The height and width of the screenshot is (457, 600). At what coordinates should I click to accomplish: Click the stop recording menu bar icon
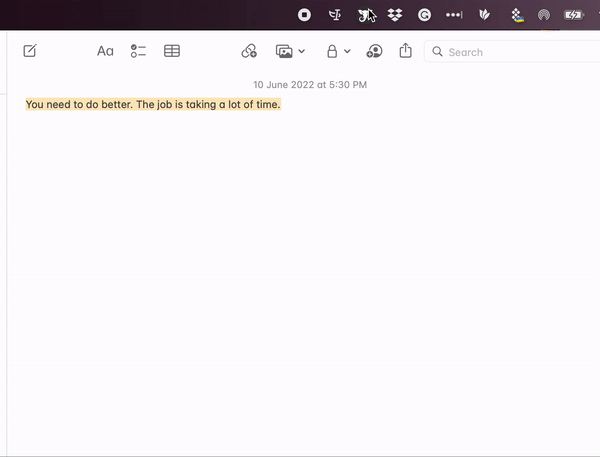pyautogui.click(x=305, y=15)
